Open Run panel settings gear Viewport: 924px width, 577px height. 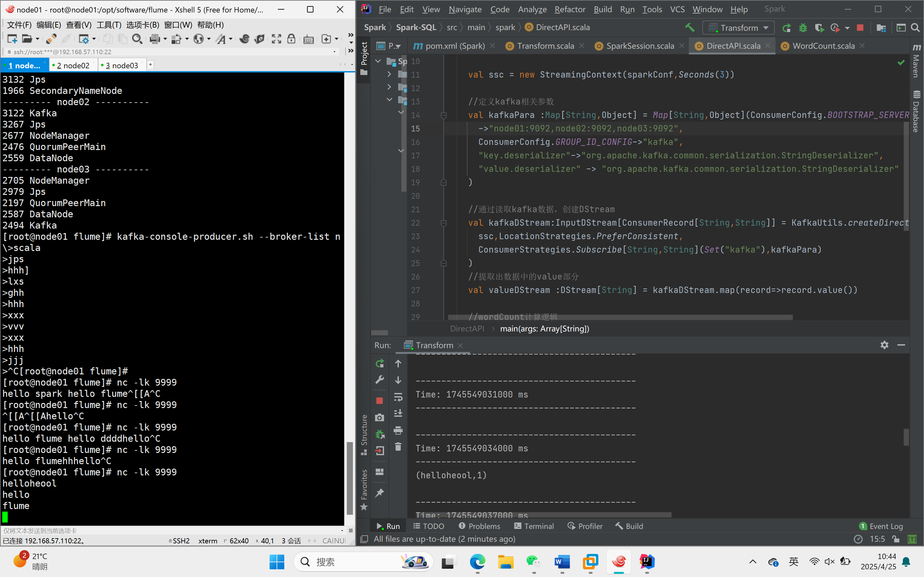pyautogui.click(x=884, y=345)
